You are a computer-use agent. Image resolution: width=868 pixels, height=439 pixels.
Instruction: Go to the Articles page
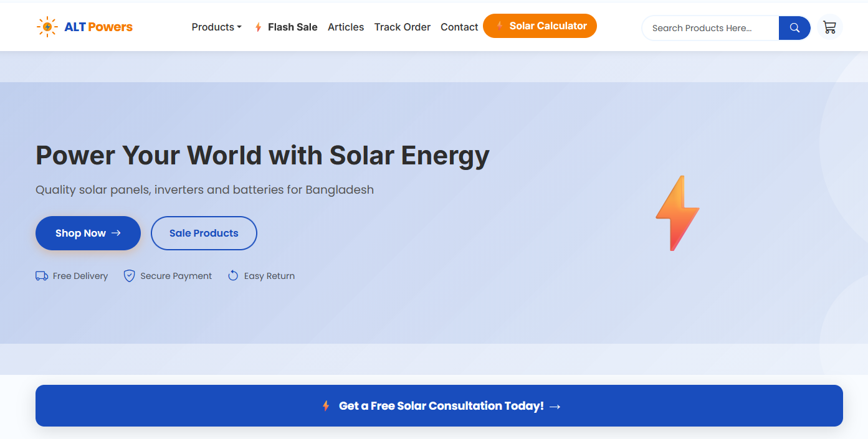[x=346, y=27]
